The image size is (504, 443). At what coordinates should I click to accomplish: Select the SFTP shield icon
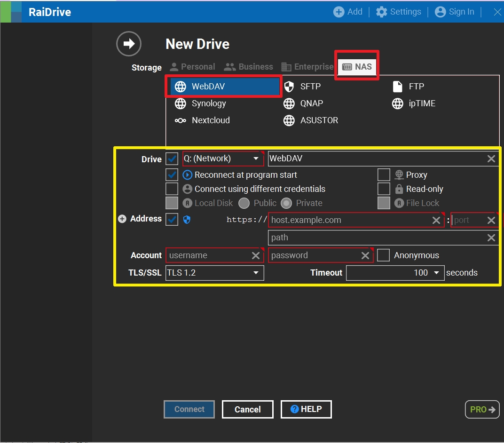289,87
